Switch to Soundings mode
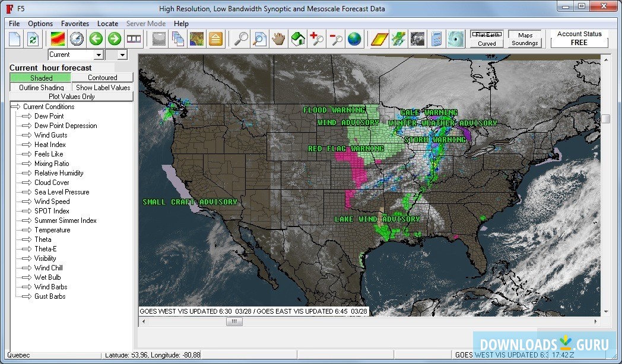 525,43
